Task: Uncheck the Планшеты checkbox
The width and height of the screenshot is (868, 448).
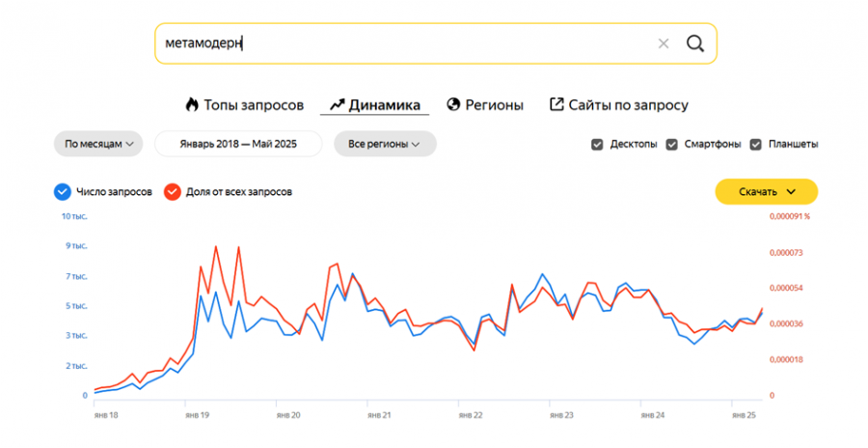Action: tap(755, 144)
